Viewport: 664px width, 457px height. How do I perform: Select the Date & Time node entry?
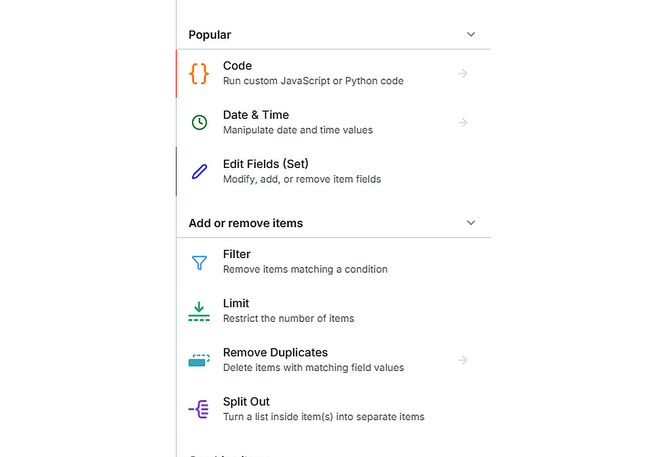255,115
